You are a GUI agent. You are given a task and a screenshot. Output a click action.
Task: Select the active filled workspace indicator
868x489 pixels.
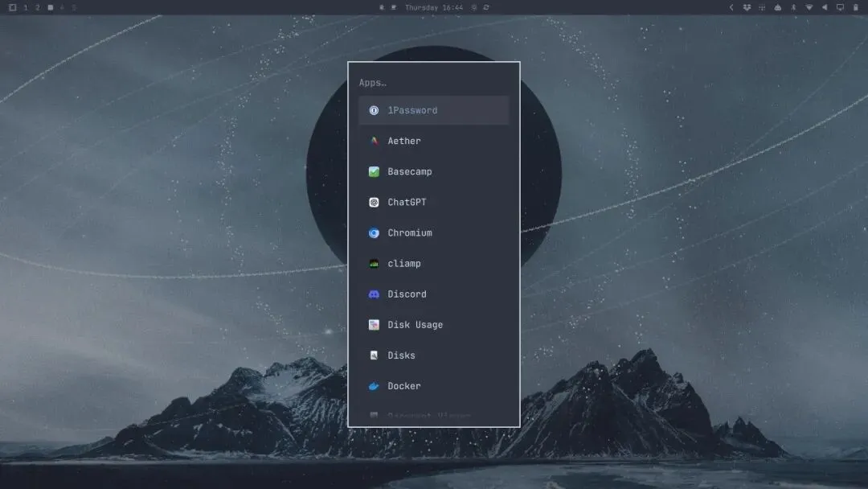[51, 7]
